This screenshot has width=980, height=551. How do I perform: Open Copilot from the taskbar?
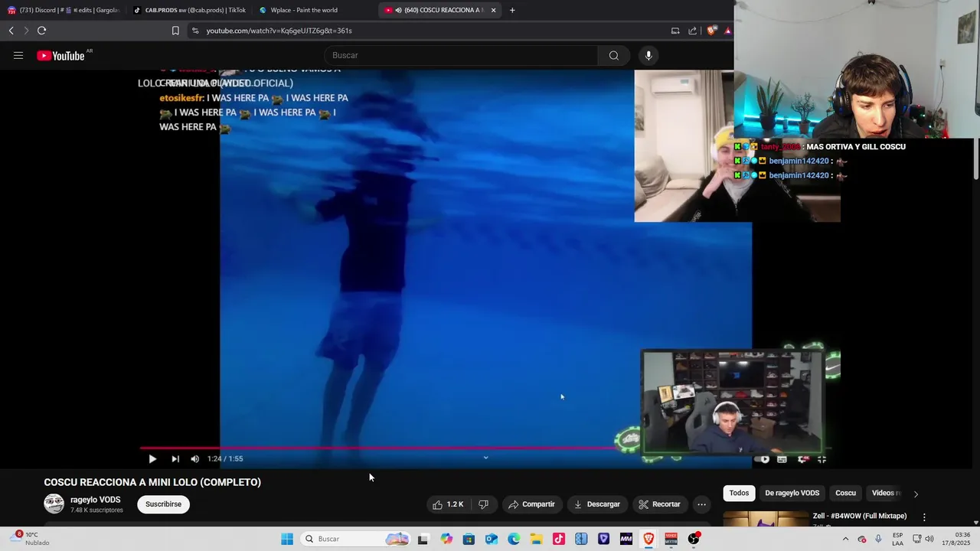[446, 539]
